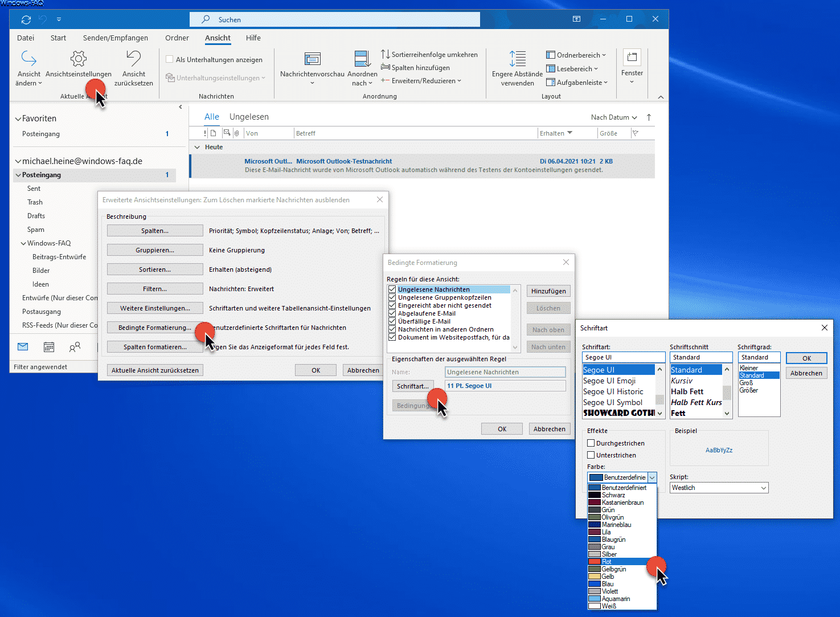Click Spalten... button
Viewport: 840px width, 617px height.
click(x=155, y=231)
